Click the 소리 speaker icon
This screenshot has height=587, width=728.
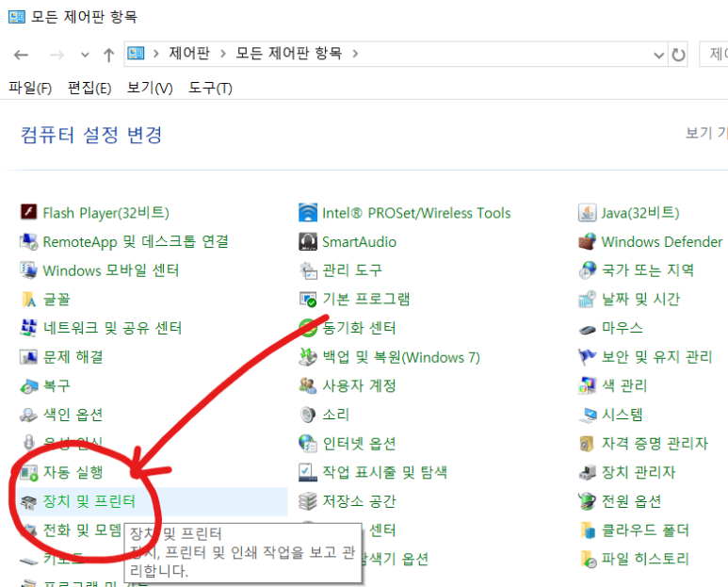click(x=308, y=415)
